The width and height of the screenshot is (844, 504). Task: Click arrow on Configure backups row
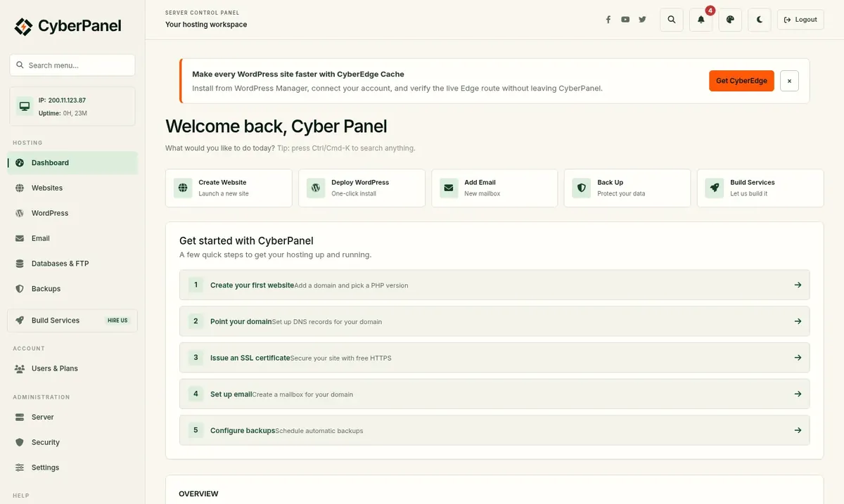(798, 430)
